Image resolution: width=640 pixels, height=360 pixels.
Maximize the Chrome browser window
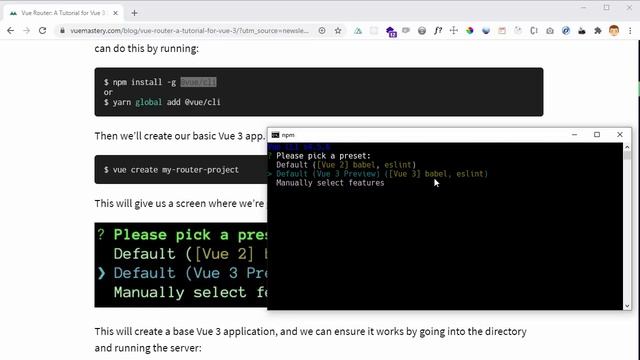[x=607, y=8]
